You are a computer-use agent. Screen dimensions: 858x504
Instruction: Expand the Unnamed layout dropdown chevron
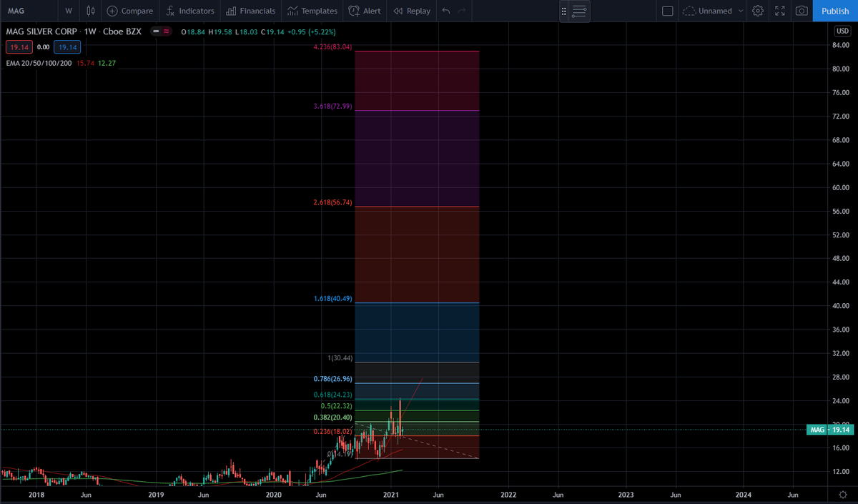pos(740,11)
